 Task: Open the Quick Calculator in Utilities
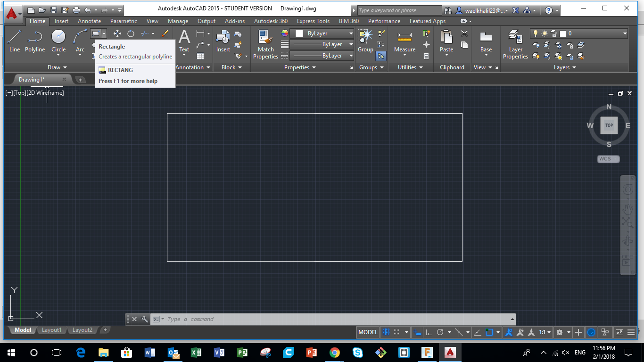tap(426, 56)
